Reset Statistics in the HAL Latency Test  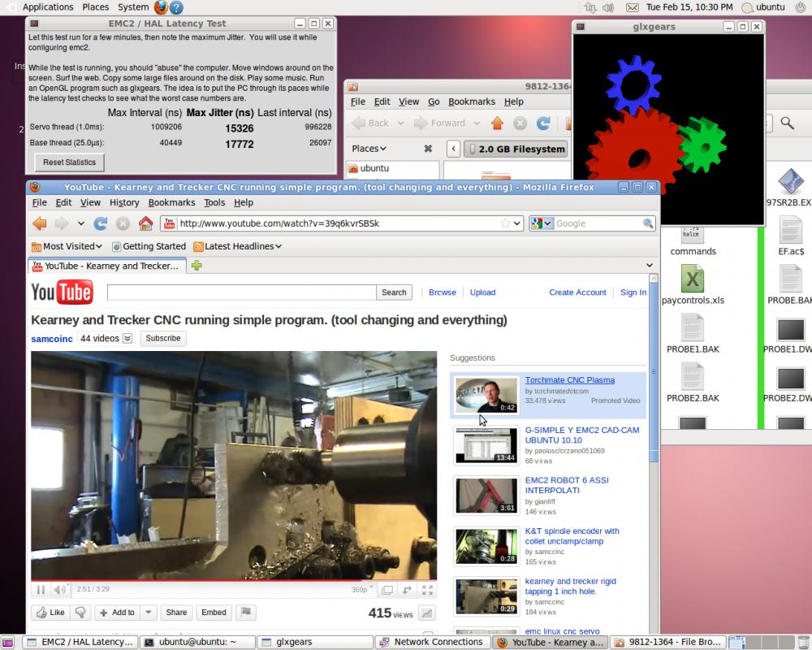(69, 162)
